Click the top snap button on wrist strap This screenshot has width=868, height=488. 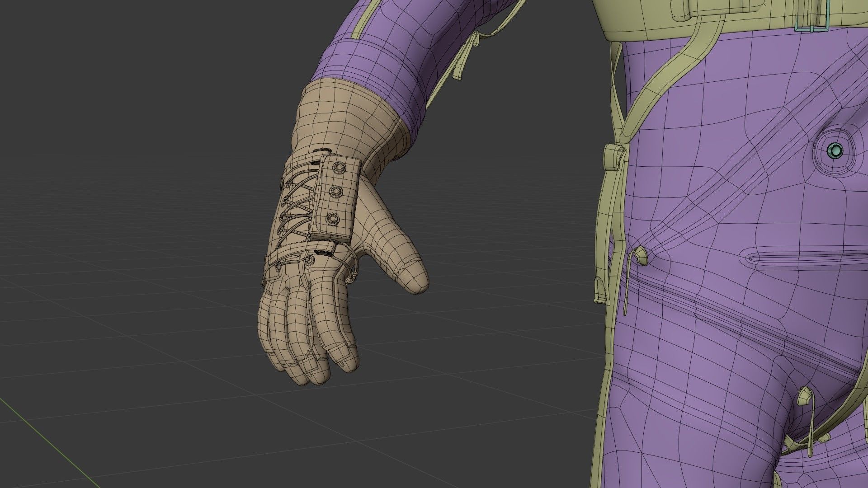[x=340, y=169]
